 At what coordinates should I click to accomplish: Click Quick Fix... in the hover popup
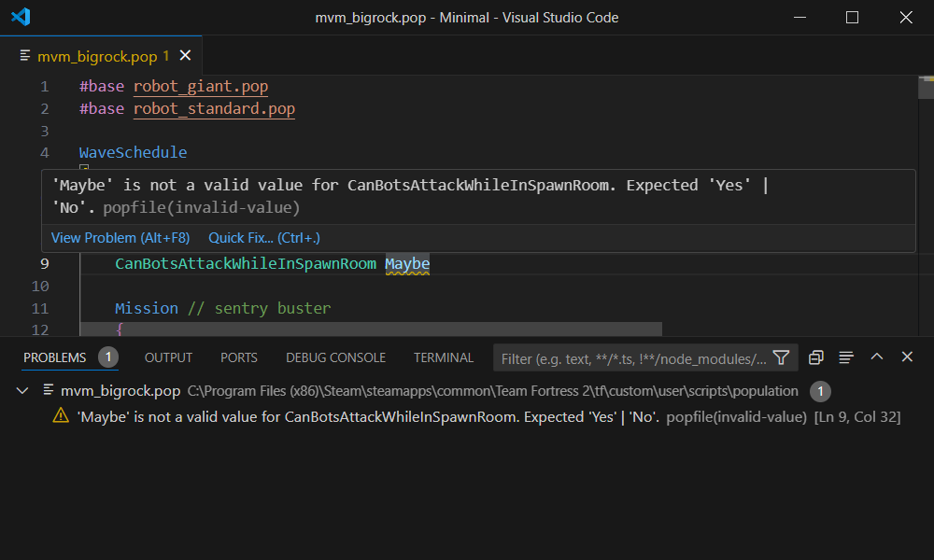264,238
